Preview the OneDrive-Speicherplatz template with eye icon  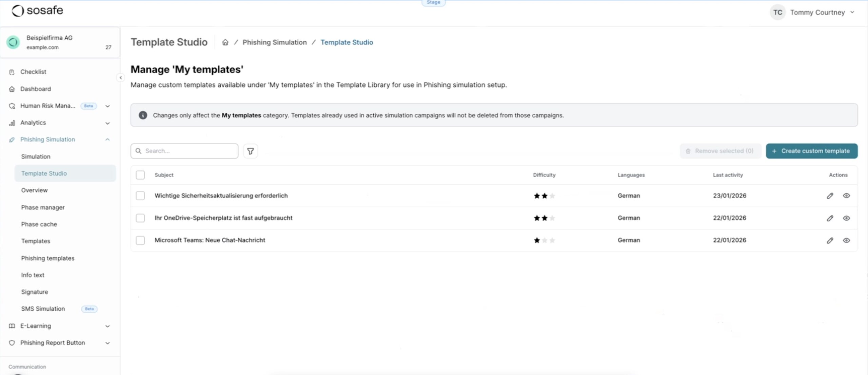(x=846, y=218)
